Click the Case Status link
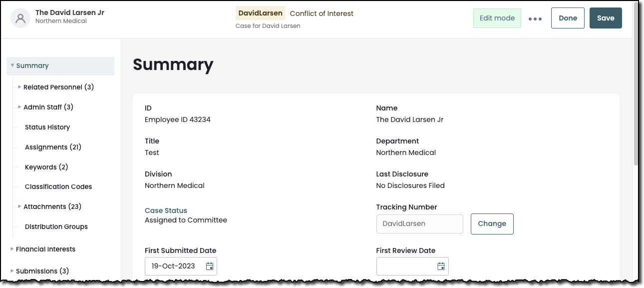The height and width of the screenshot is (288, 644). tap(166, 210)
